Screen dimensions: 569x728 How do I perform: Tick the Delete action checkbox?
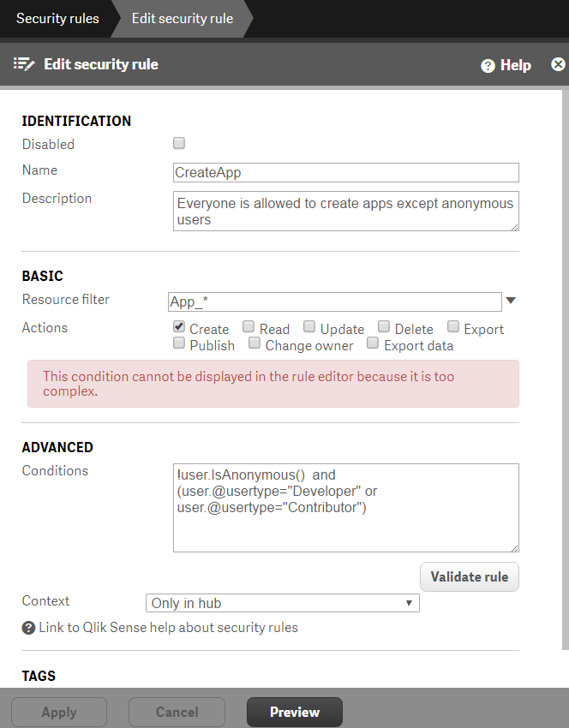(384, 326)
